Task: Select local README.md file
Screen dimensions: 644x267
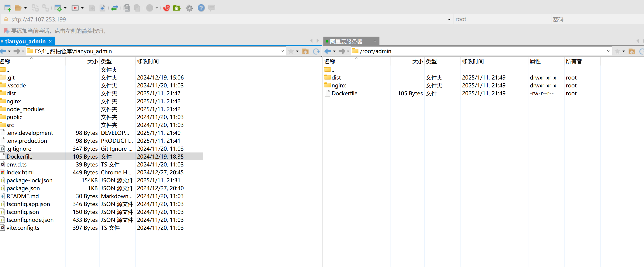Action: (x=23, y=196)
